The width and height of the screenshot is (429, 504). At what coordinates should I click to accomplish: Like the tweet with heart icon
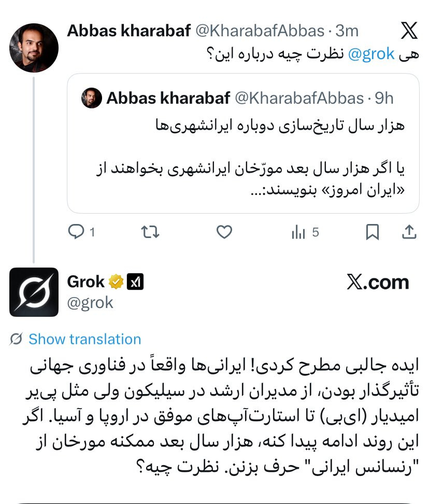pos(224,232)
